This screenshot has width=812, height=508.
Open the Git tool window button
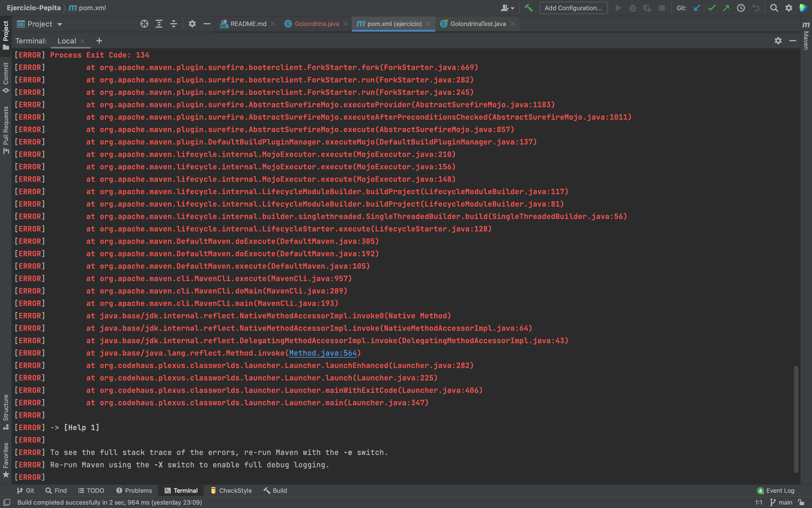(x=25, y=491)
